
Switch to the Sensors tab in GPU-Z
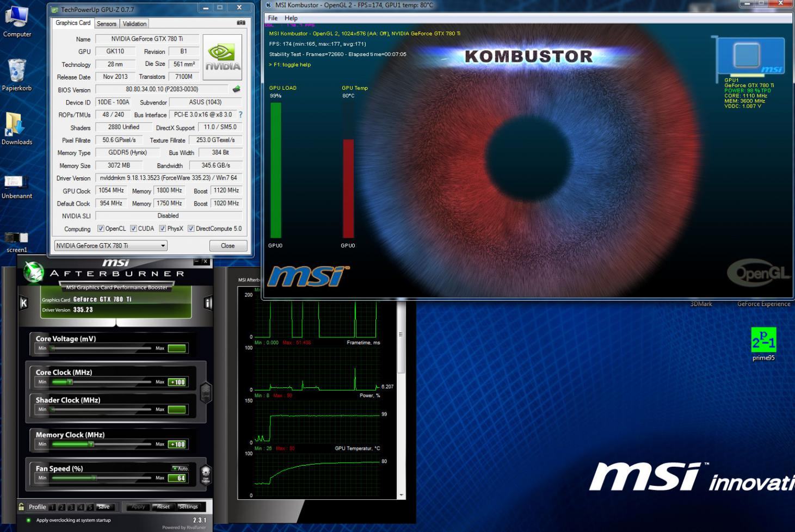coord(107,24)
